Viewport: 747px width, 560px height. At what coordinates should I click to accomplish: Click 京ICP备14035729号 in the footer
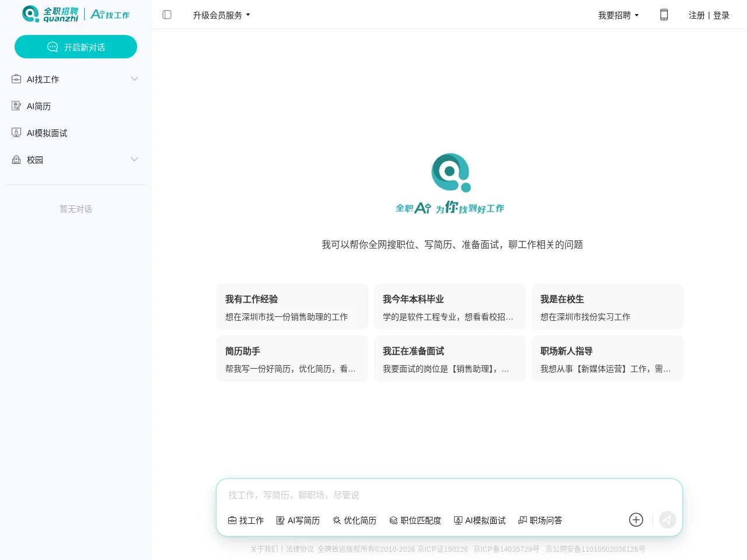click(507, 549)
